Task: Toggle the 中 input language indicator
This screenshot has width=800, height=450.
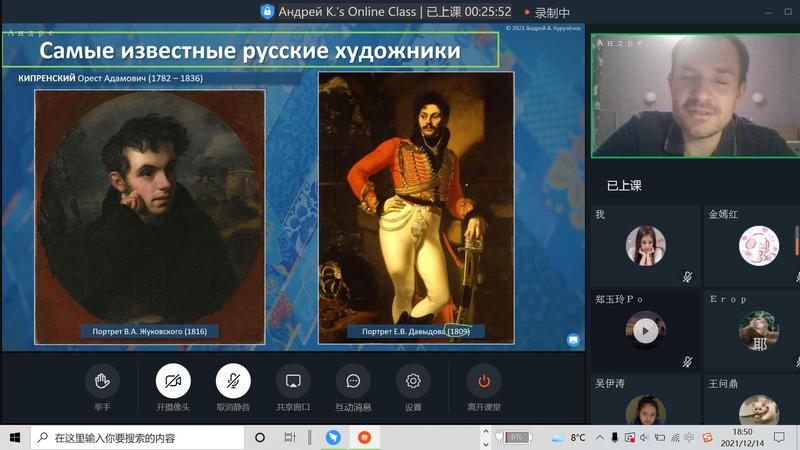Action: [689, 438]
